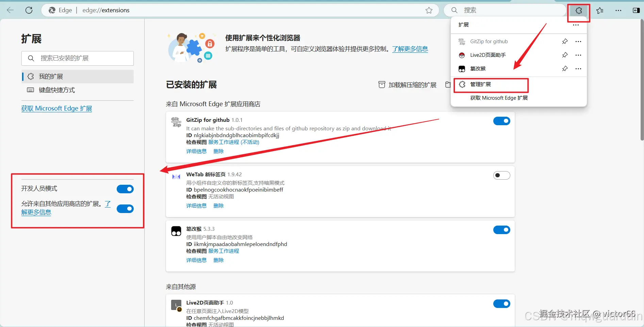Pin GitZip for github to toolbar
644x327 pixels.
pyautogui.click(x=565, y=42)
